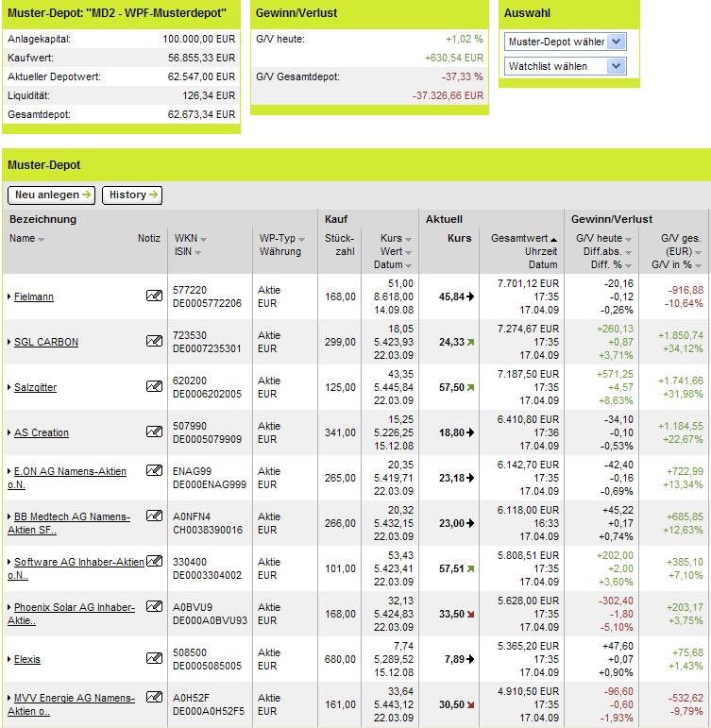The height and width of the screenshot is (728, 711).
Task: Click the green up-trend arrow next to Kurs 57,51
Action: click(470, 568)
